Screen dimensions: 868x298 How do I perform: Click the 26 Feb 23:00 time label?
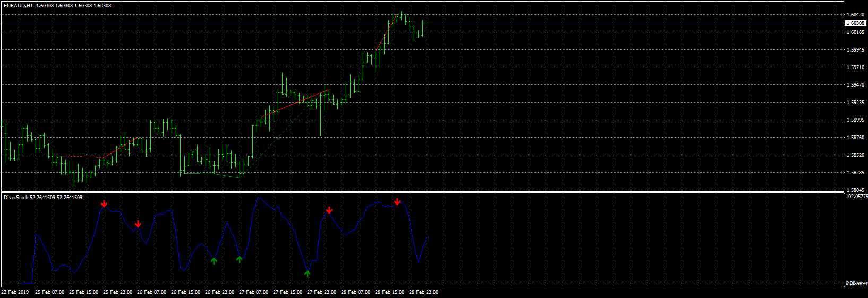pyautogui.click(x=219, y=292)
